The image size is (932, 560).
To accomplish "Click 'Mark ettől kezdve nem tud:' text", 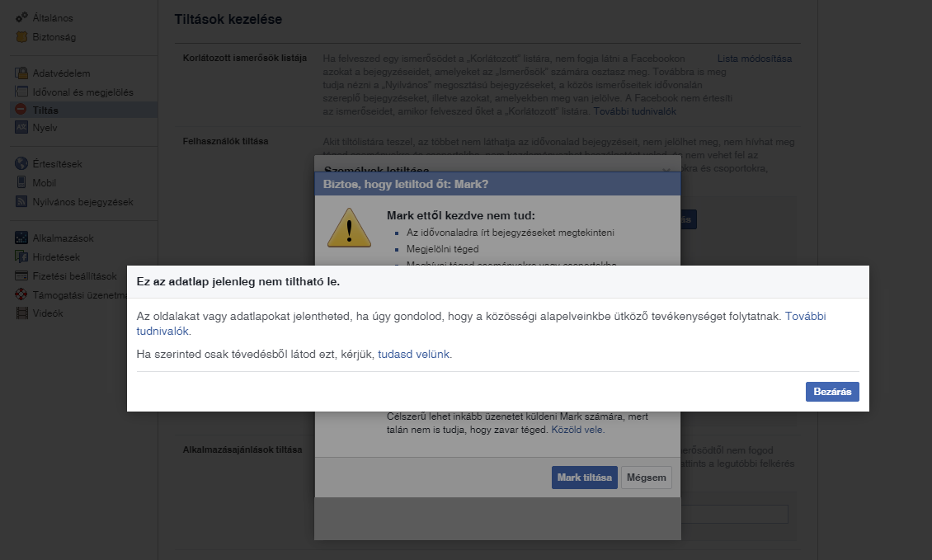I will [461, 216].
